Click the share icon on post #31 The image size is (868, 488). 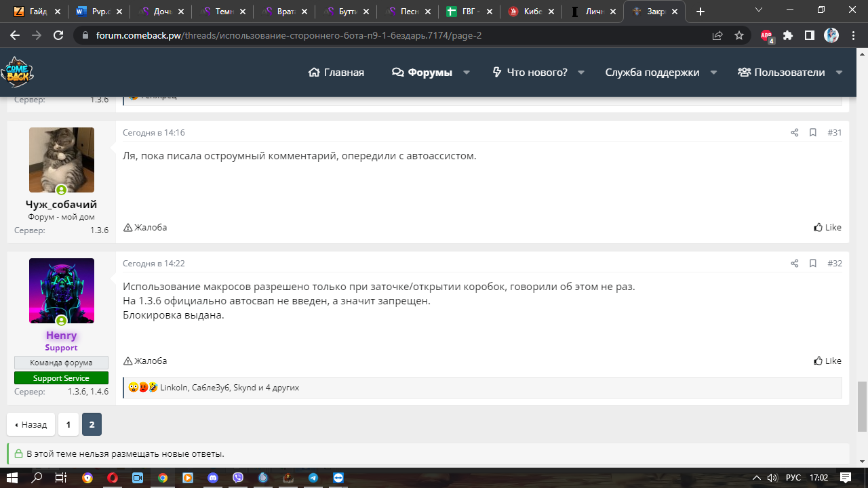(x=794, y=133)
